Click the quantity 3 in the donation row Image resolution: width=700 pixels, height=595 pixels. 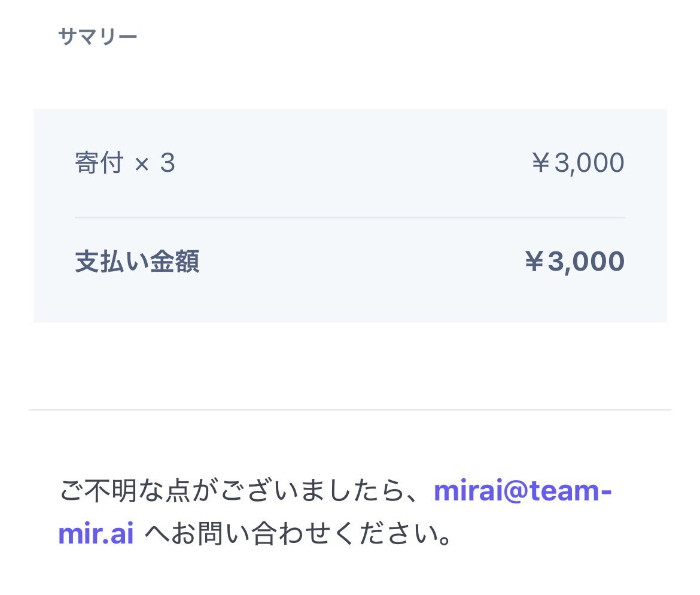168,163
